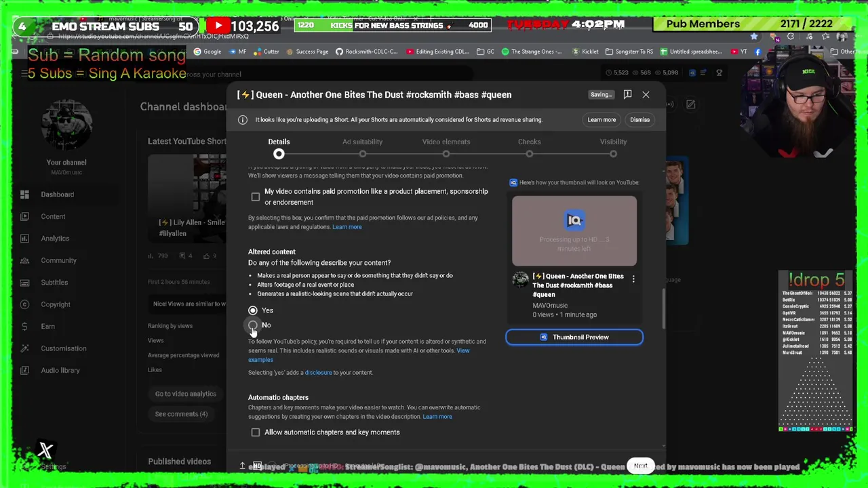The image size is (868, 488).
Task: Click Learn more in Shorts notice
Action: coord(601,120)
